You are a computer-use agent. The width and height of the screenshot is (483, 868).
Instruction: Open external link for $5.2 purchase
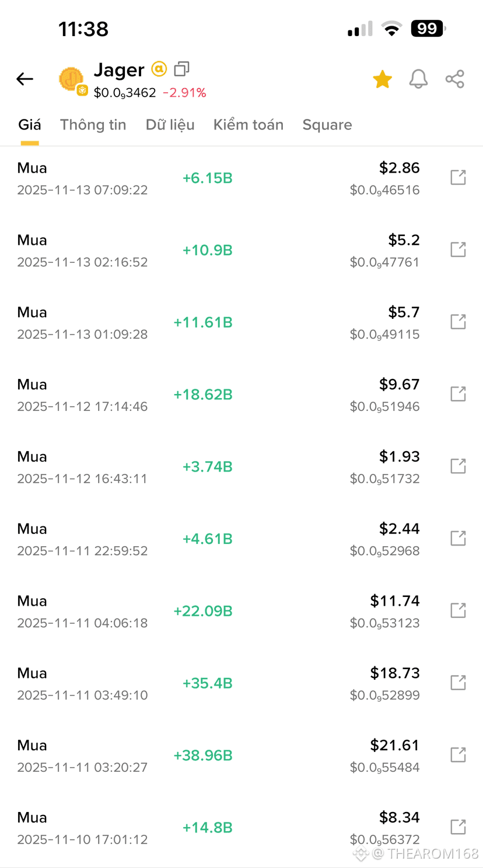click(x=459, y=249)
